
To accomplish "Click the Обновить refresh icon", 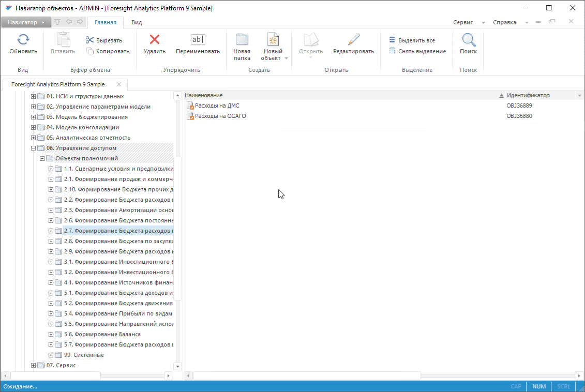I will pos(23,40).
